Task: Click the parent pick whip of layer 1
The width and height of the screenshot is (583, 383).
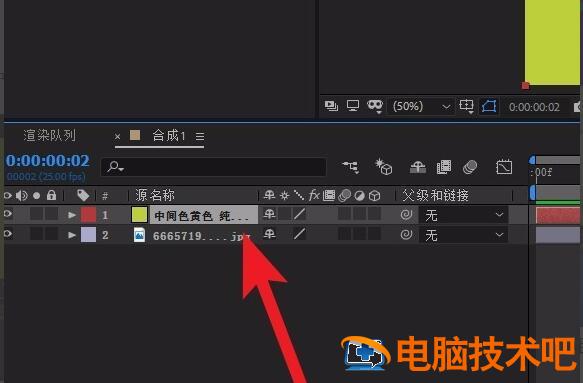Action: click(x=406, y=215)
